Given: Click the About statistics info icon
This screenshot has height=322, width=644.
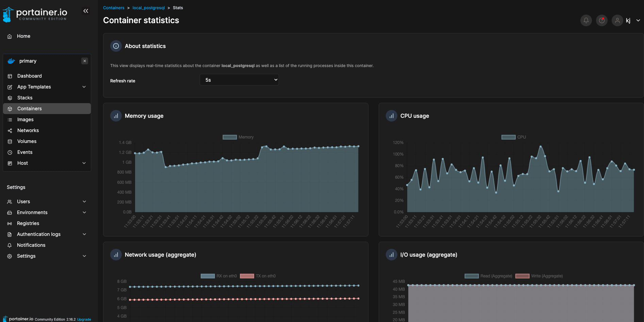Looking at the screenshot, I should (116, 46).
